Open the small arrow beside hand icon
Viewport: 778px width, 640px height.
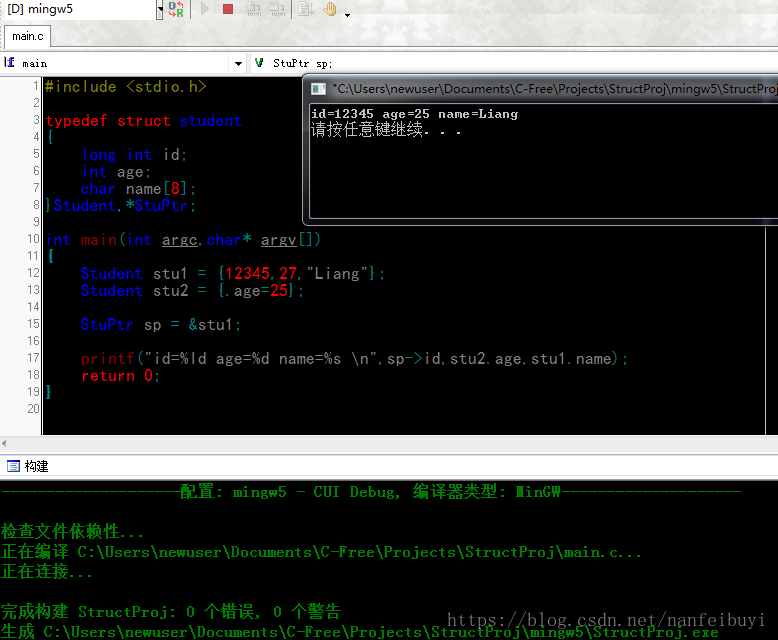coord(347,15)
